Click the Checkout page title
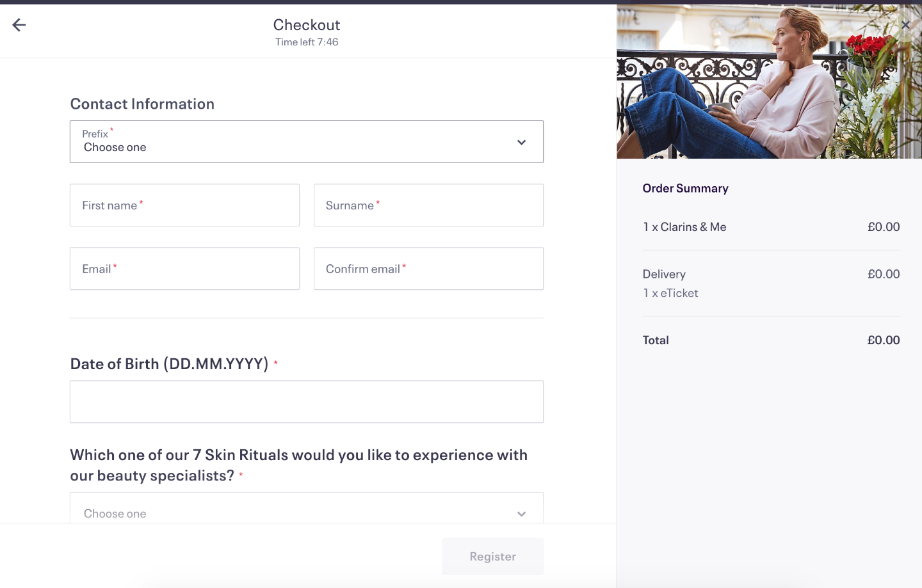This screenshot has height=588, width=922. (x=307, y=25)
